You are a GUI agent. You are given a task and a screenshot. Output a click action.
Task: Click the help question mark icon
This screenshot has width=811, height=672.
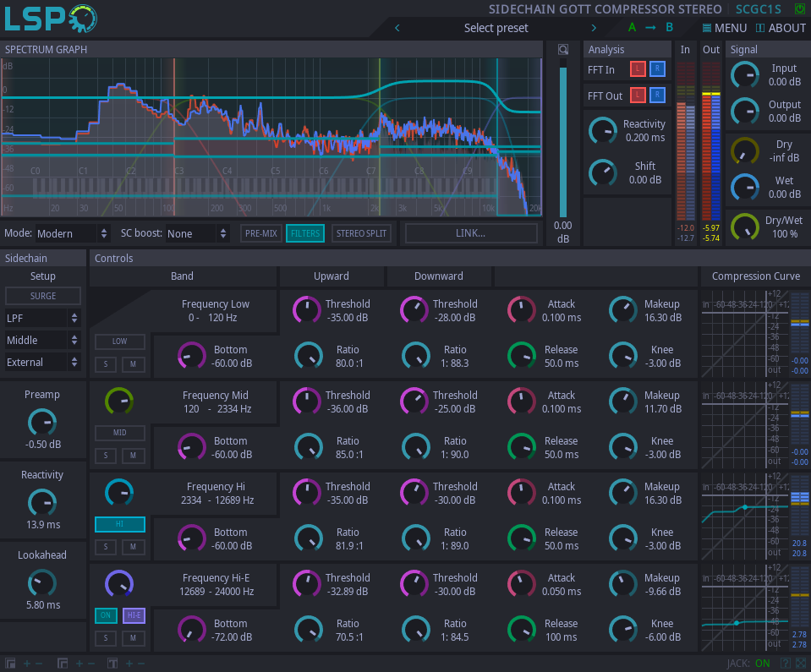click(785, 664)
